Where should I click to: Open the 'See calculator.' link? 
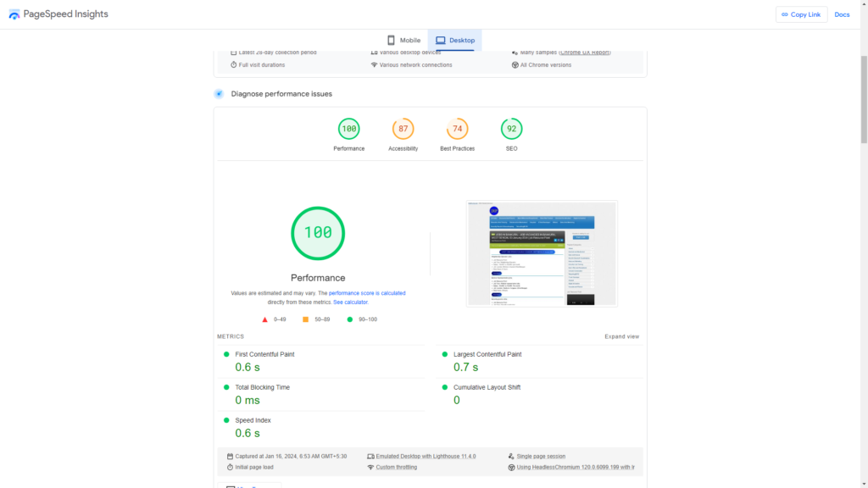point(350,302)
